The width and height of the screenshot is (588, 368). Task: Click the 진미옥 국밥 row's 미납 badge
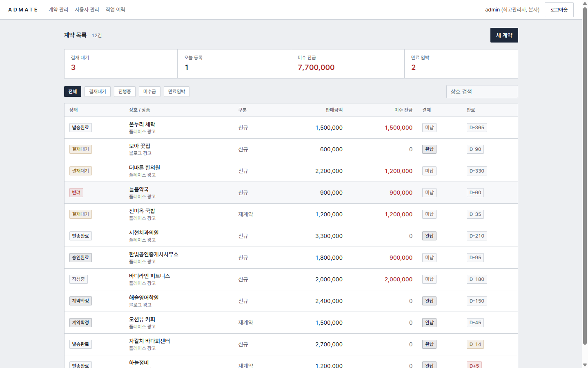429,214
